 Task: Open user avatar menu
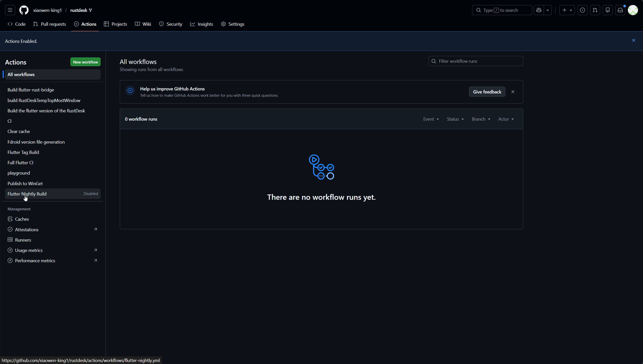coord(633,10)
